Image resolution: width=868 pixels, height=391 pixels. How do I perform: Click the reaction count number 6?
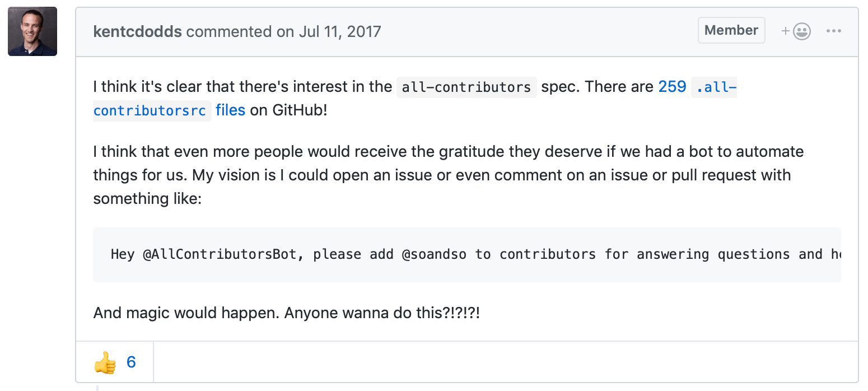131,362
